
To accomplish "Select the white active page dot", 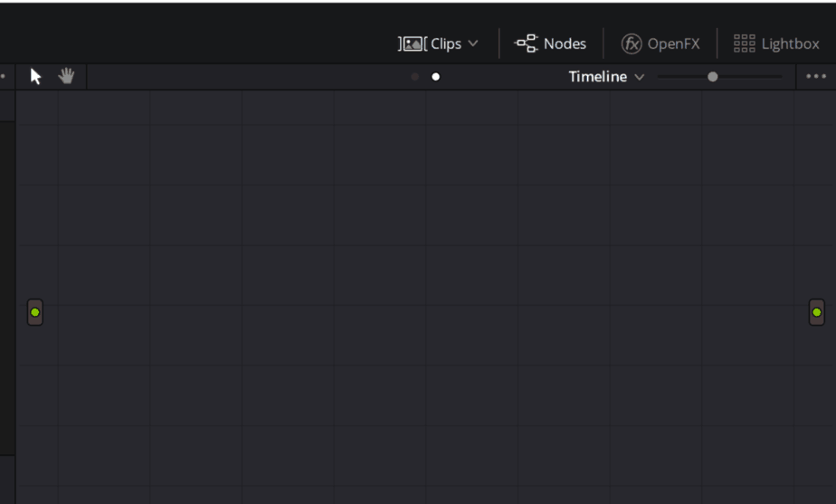I will pos(435,77).
